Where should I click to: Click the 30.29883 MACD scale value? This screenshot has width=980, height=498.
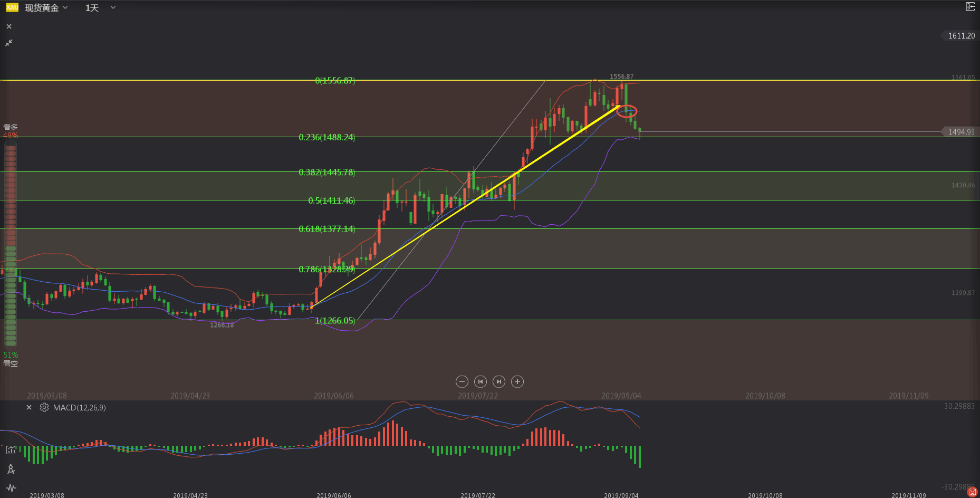click(959, 406)
